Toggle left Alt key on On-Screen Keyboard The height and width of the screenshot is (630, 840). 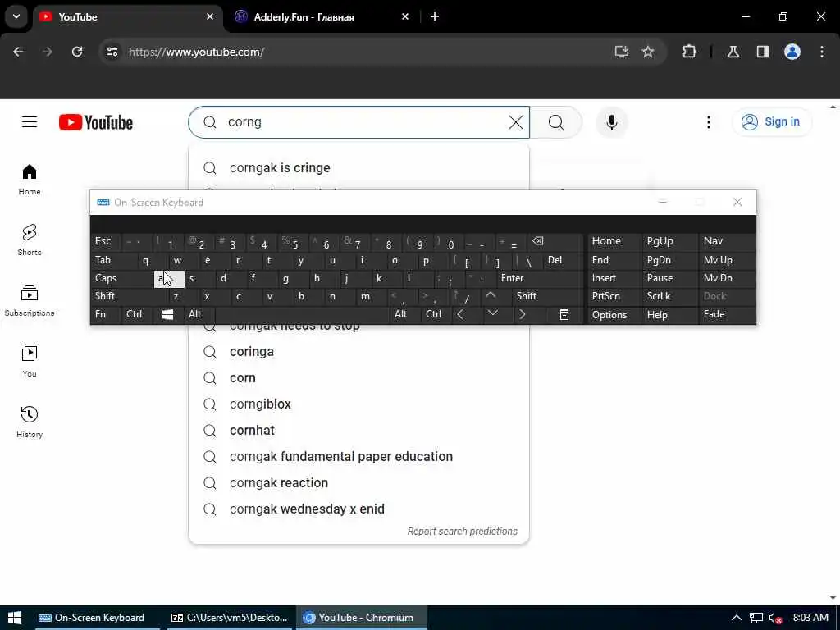tap(199, 314)
